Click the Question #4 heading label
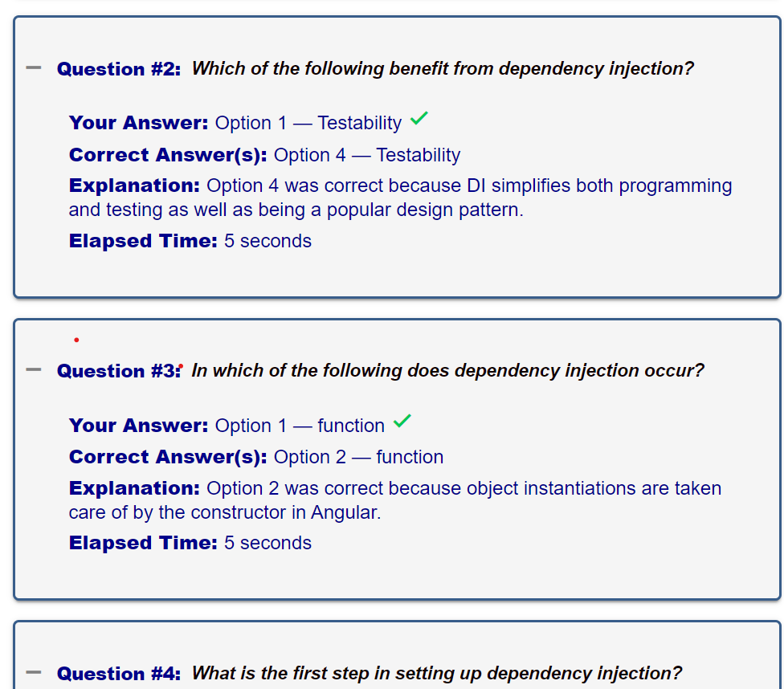This screenshot has height=689, width=784. pyautogui.click(x=119, y=674)
